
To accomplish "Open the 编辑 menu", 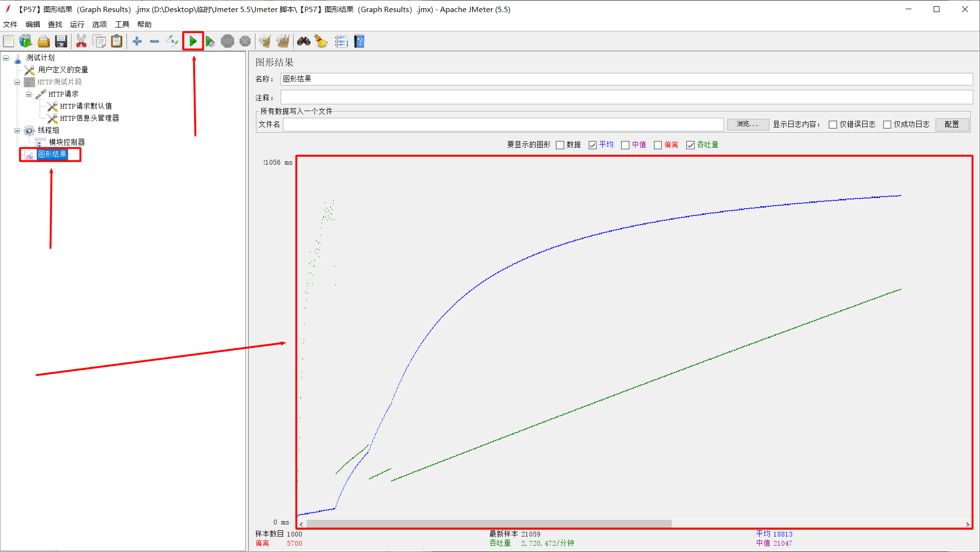I will (33, 25).
